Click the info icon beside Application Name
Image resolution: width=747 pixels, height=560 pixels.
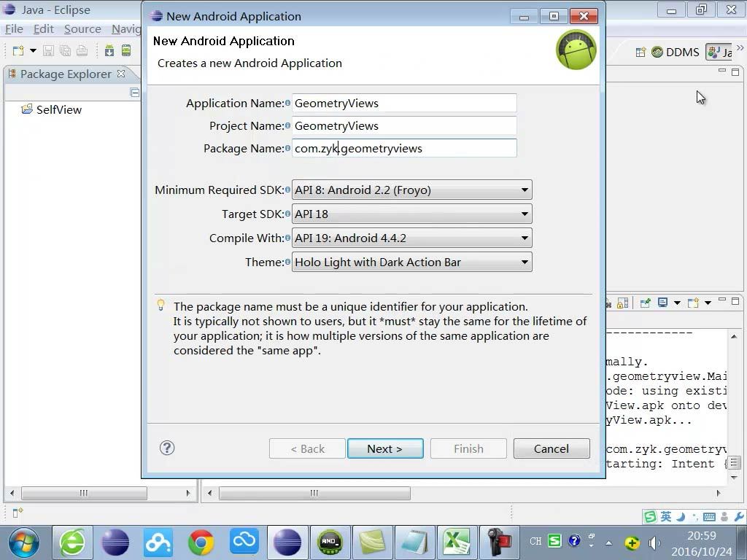[x=287, y=103]
